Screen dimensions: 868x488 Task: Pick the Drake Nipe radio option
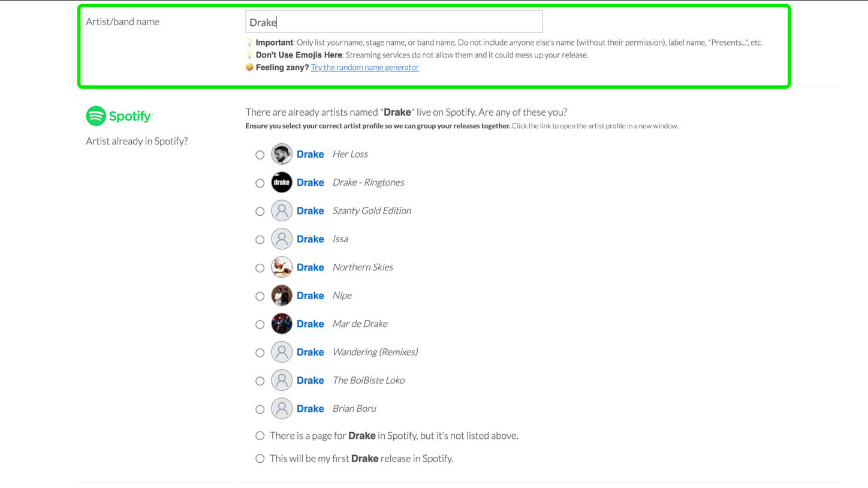tap(260, 296)
